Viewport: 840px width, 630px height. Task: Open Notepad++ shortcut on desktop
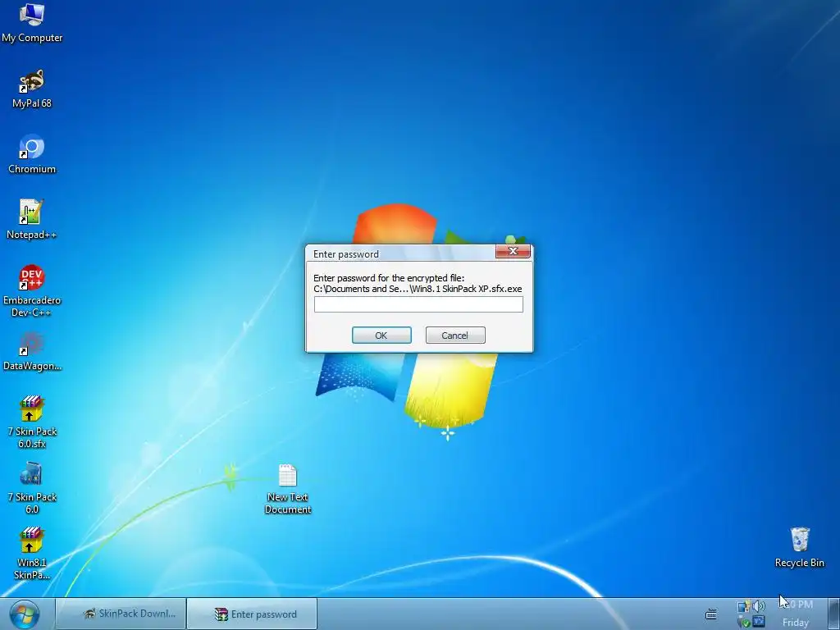(x=32, y=220)
